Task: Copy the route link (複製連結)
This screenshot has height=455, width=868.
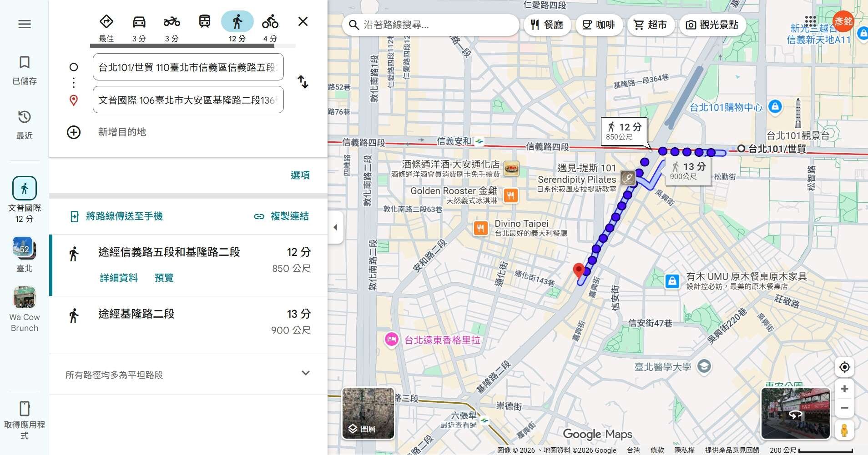Action: [282, 216]
